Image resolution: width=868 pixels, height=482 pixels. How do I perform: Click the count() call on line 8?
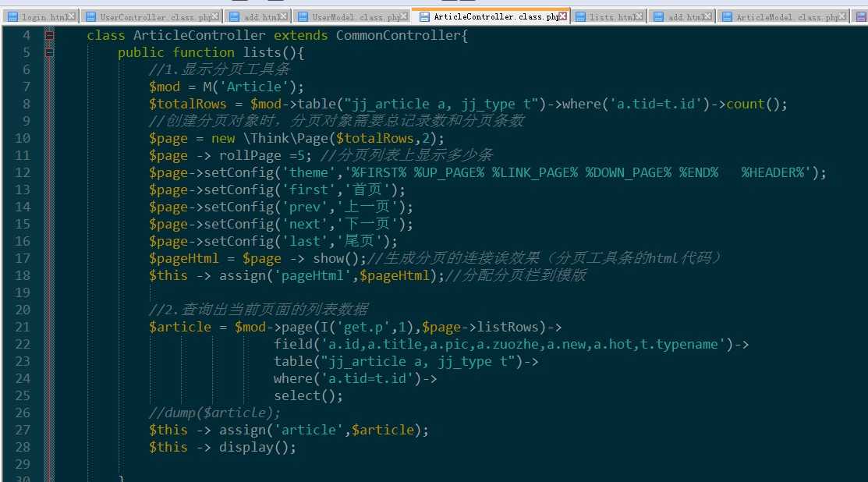click(753, 104)
